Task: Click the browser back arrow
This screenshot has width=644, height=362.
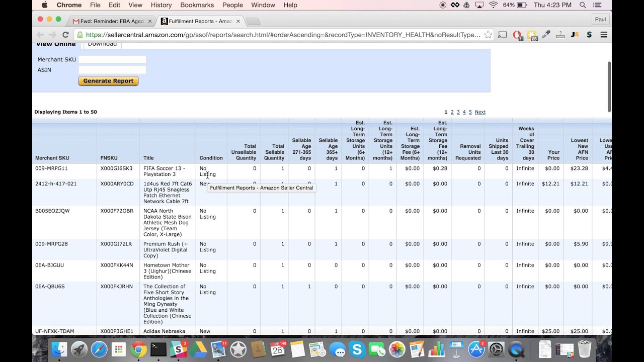Action: 40,35
